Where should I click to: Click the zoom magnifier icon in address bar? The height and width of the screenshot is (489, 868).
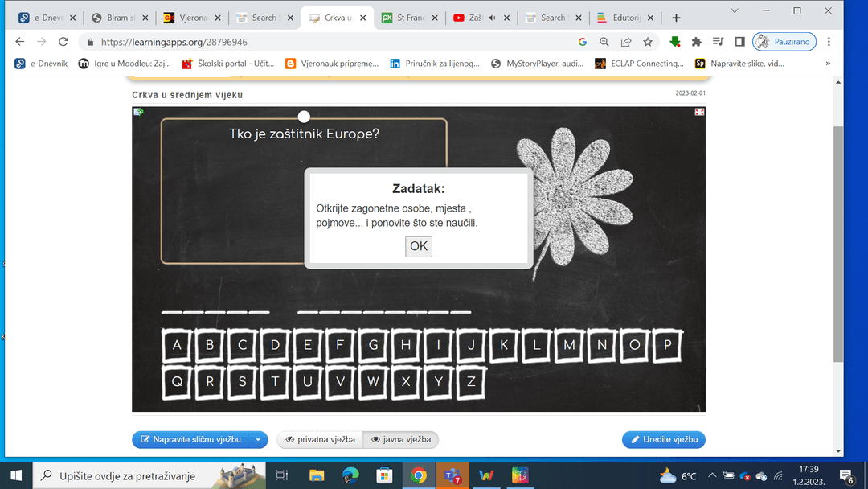[604, 42]
